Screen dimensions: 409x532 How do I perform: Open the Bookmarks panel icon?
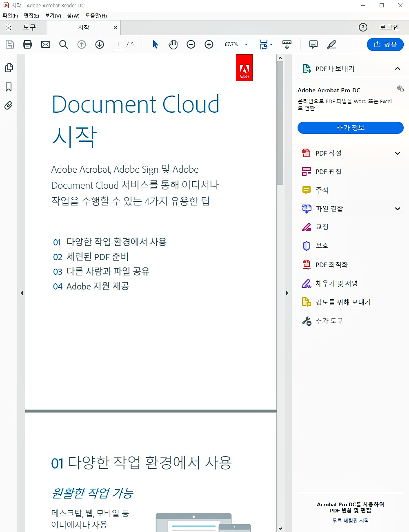(9, 87)
